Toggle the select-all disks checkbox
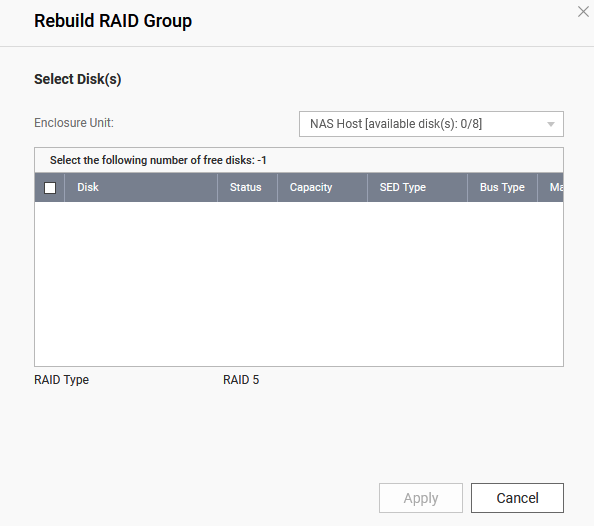The image size is (594, 526). (50, 188)
